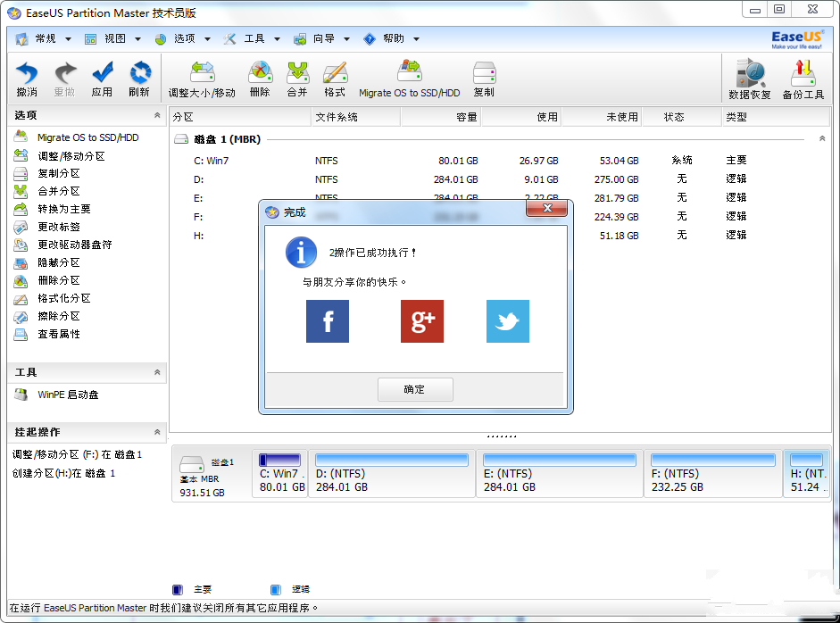Select E: (NTFS) block in disk map
The width and height of the screenshot is (840, 623).
[x=560, y=474]
